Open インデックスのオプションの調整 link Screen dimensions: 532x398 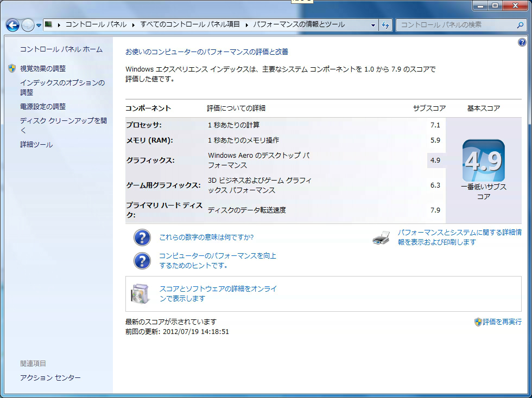coord(62,87)
